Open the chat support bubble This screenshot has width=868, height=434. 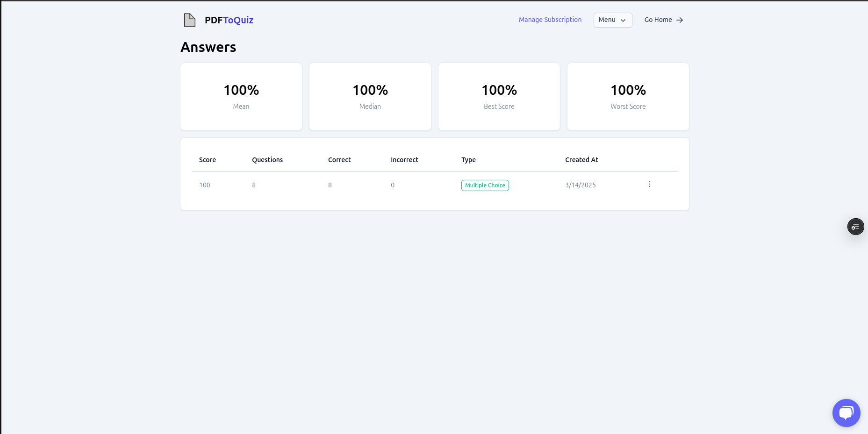click(x=846, y=413)
